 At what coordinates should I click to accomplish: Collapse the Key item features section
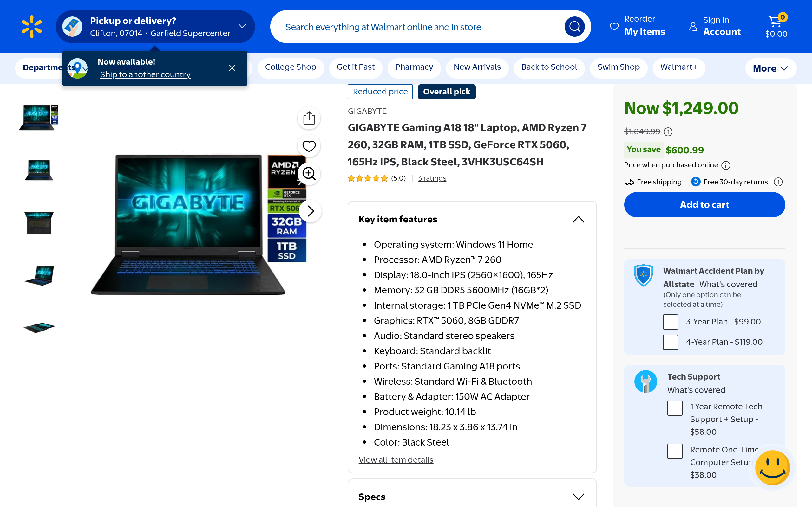click(579, 219)
